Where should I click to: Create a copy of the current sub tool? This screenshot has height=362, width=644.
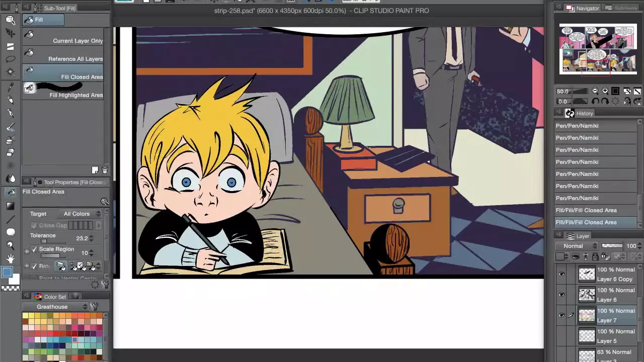95,170
